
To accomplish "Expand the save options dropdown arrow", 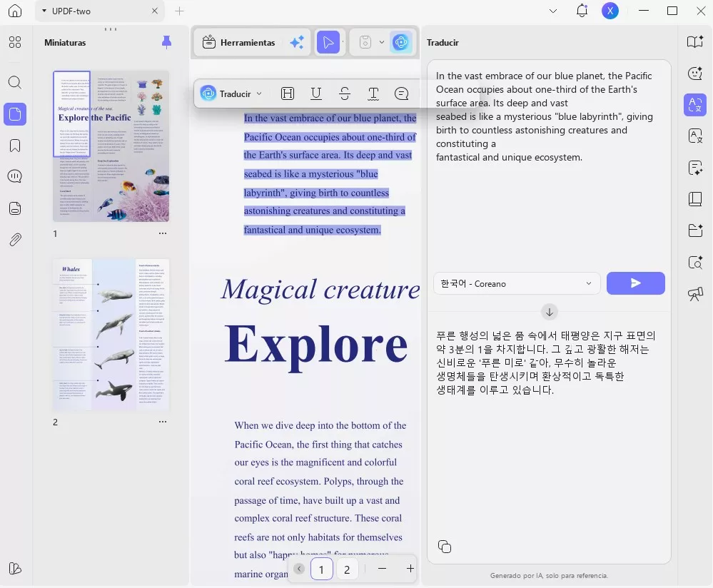I will 382,42.
